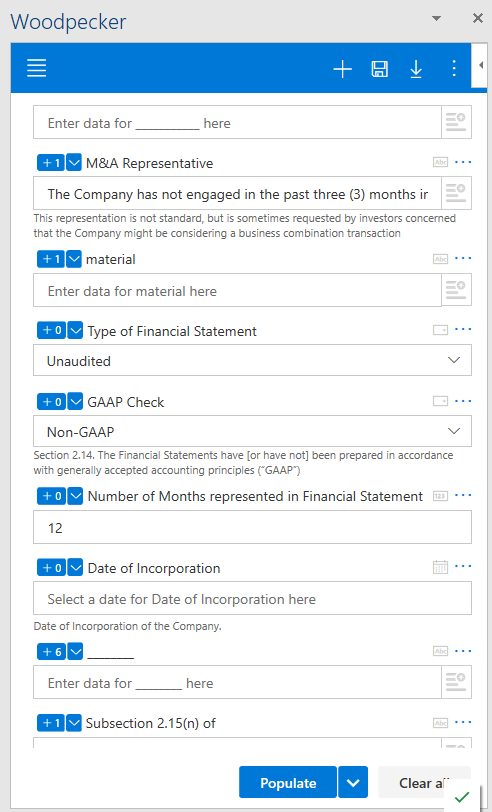Open three-dot menu for Subsection 2.15(n) field

[462, 722]
